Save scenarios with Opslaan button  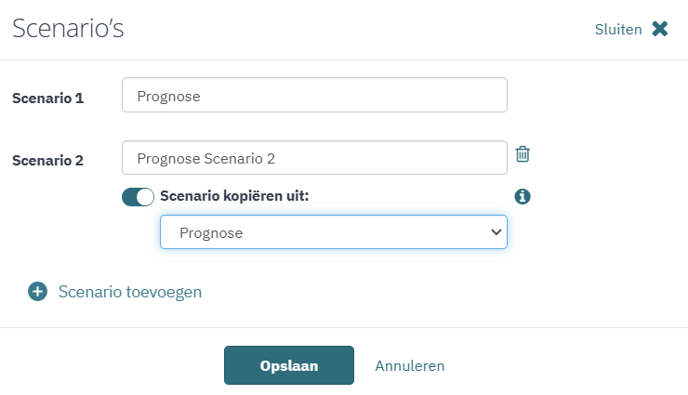point(289,365)
